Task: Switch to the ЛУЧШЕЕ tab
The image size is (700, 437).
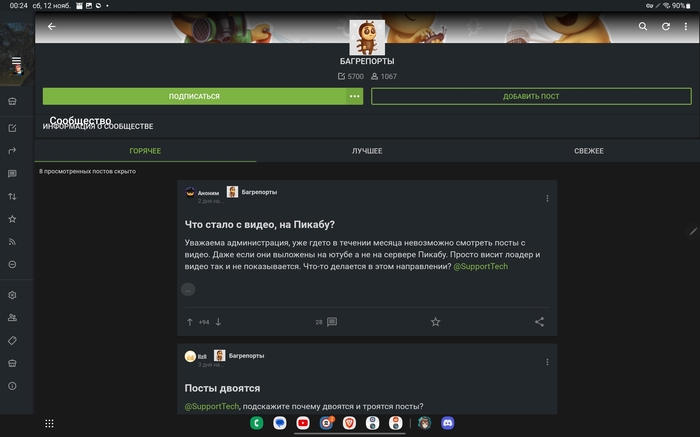Action: tap(367, 151)
